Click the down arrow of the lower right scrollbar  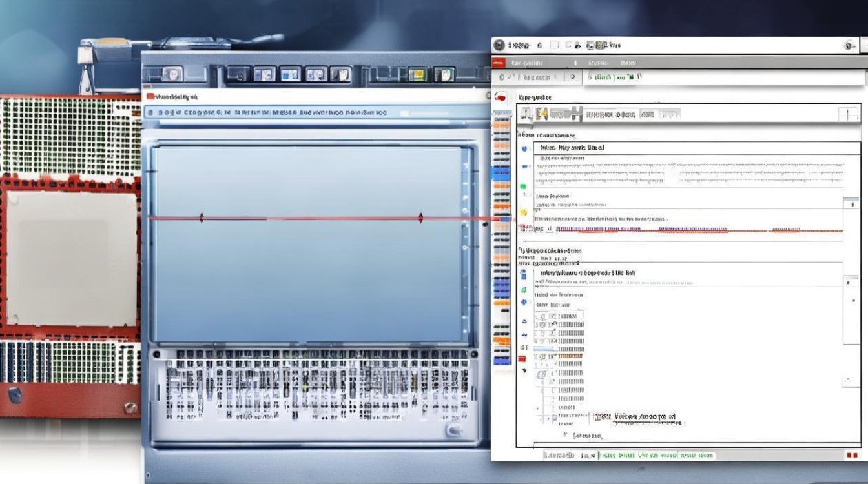pyautogui.click(x=848, y=379)
